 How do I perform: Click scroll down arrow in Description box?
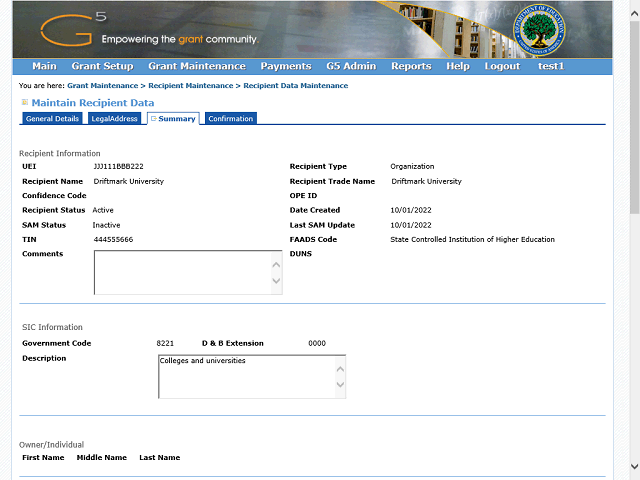pyautogui.click(x=340, y=384)
